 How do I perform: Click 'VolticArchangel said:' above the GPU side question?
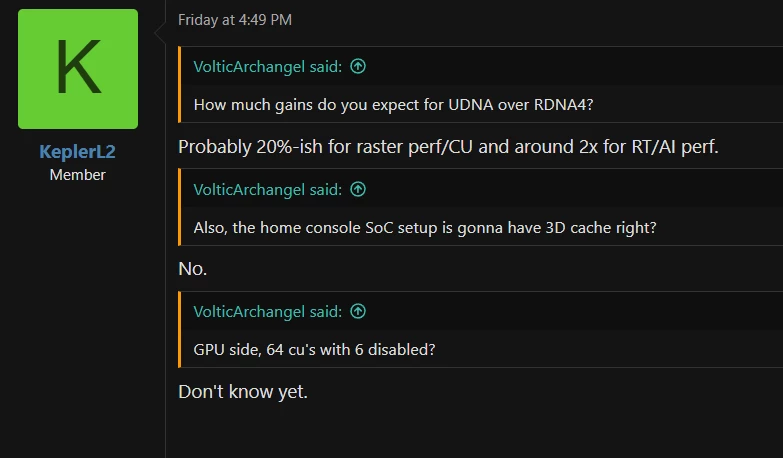[x=267, y=311]
